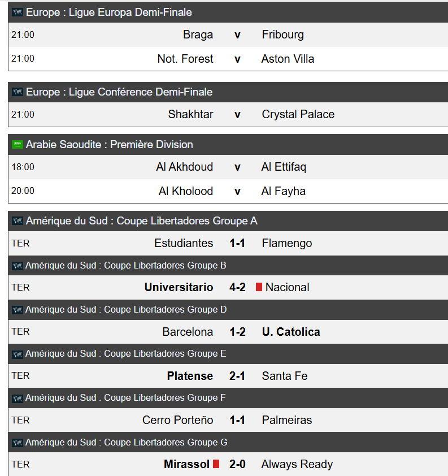Open Arabie Saoudite Première Division header
The width and height of the screenshot is (448, 476).
click(110, 144)
